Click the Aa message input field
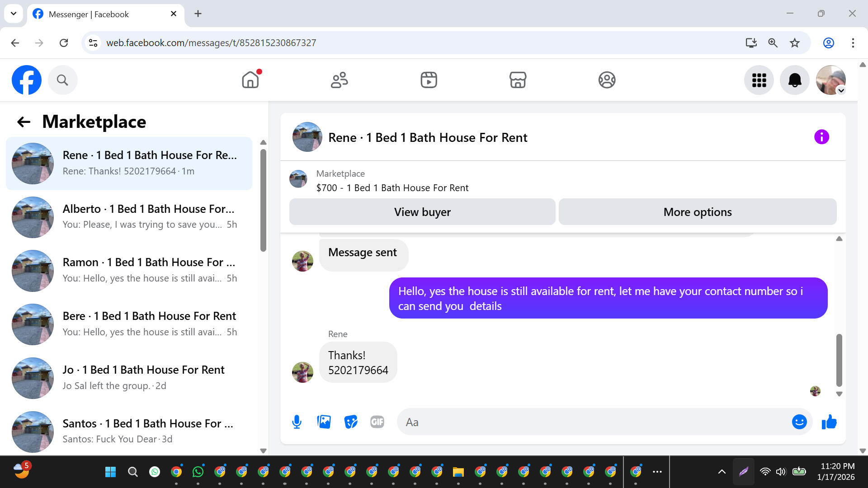The height and width of the screenshot is (488, 868). pos(592,422)
